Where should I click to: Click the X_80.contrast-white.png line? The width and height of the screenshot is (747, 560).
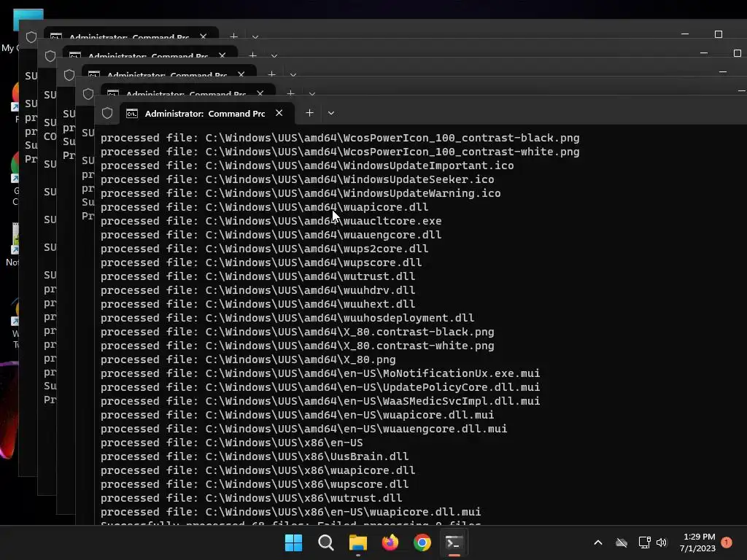click(x=298, y=346)
